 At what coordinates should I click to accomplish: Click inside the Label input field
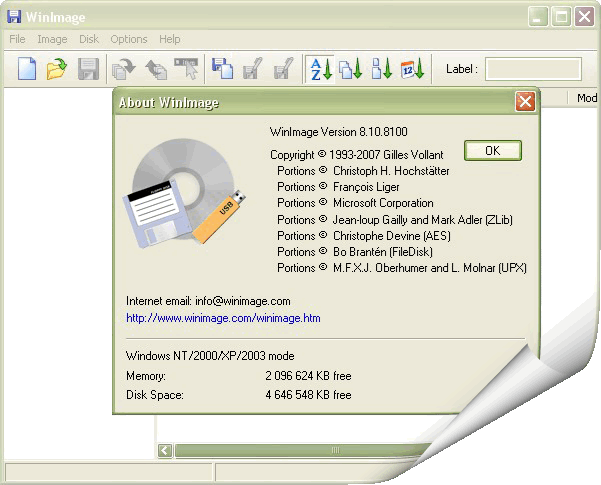pos(533,69)
